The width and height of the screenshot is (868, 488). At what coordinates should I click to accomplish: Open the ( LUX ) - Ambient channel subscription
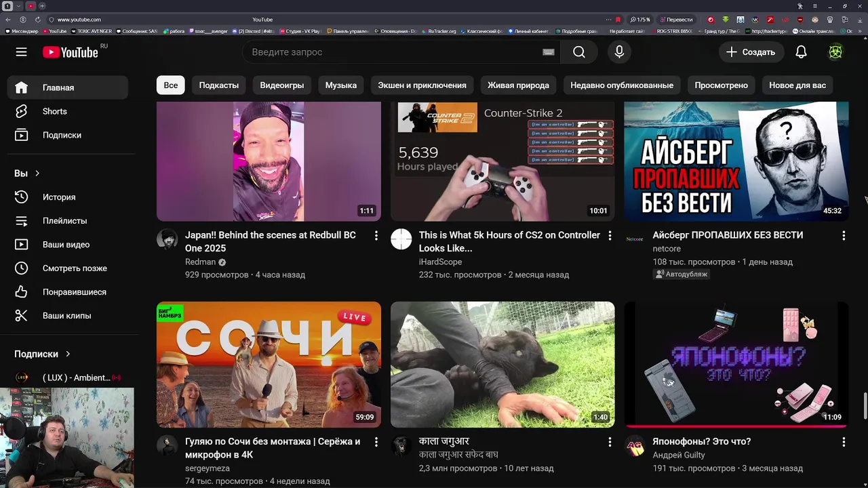[68, 378]
